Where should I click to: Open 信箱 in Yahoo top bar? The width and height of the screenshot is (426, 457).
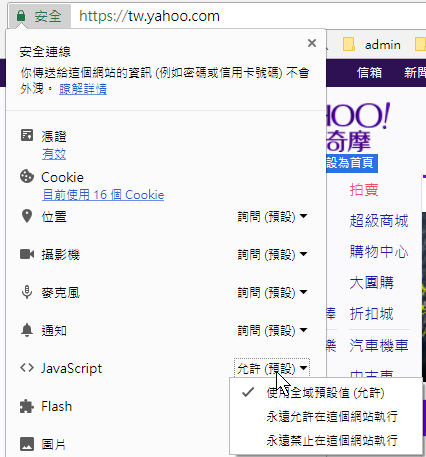coord(369,72)
